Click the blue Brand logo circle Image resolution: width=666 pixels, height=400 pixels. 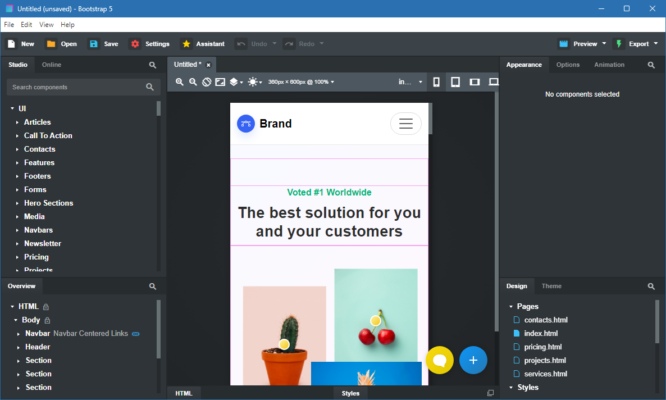point(246,124)
